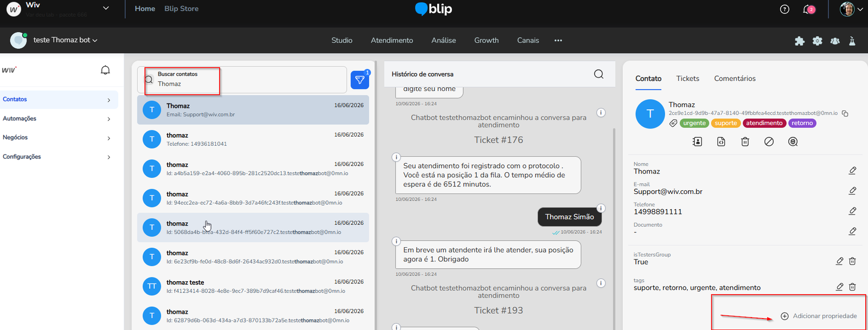Open the Blip Store menu item
Screen dimensions: 868x330
coord(181,9)
